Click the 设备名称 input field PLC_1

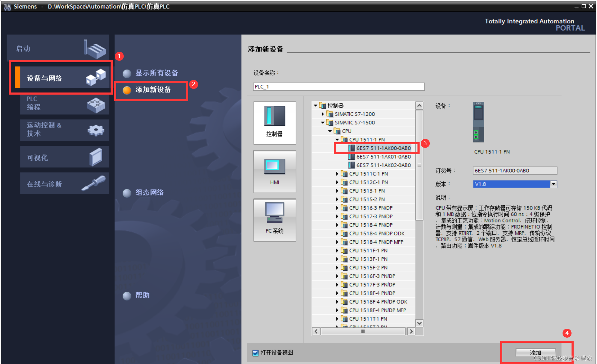point(339,87)
